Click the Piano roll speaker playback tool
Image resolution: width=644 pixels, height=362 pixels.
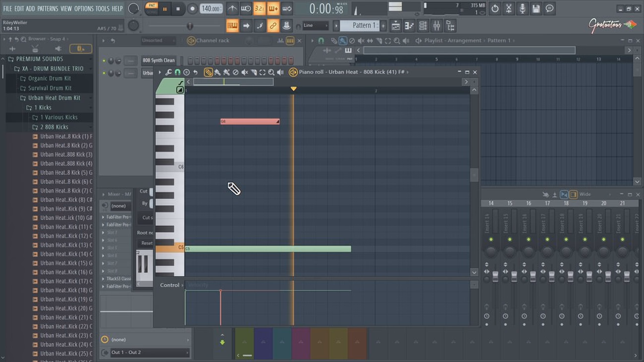tap(280, 72)
